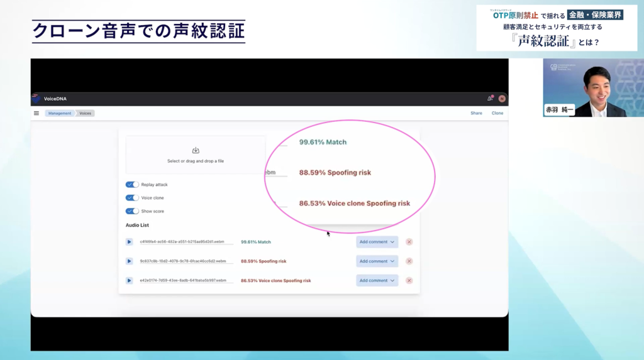
Task: Open Add comment dropdown for 88.59% Spoofing risk
Action: tap(377, 261)
